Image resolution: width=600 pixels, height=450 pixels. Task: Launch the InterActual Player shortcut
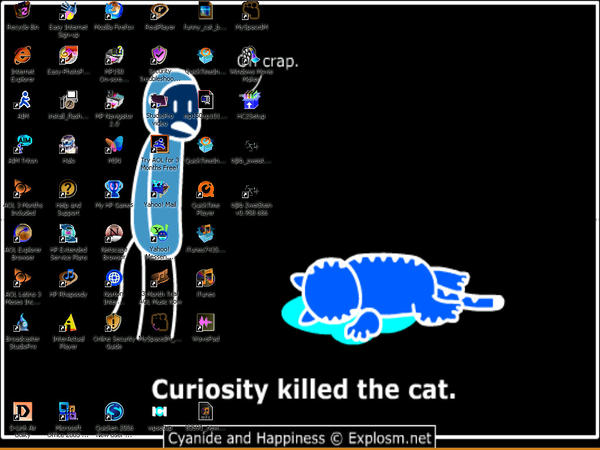pyautogui.click(x=68, y=323)
